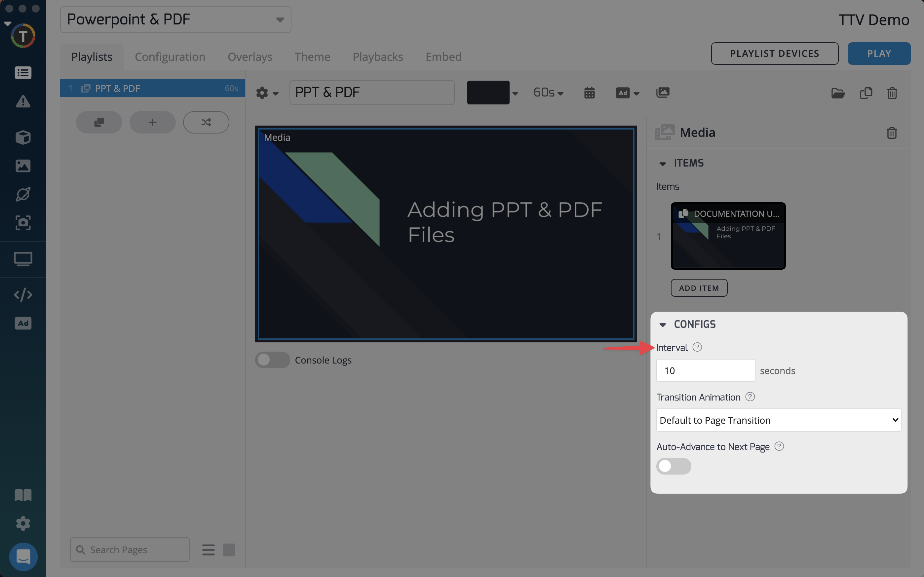The image size is (924, 577).
Task: Click the duplicate page copy icon
Action: pos(866,93)
